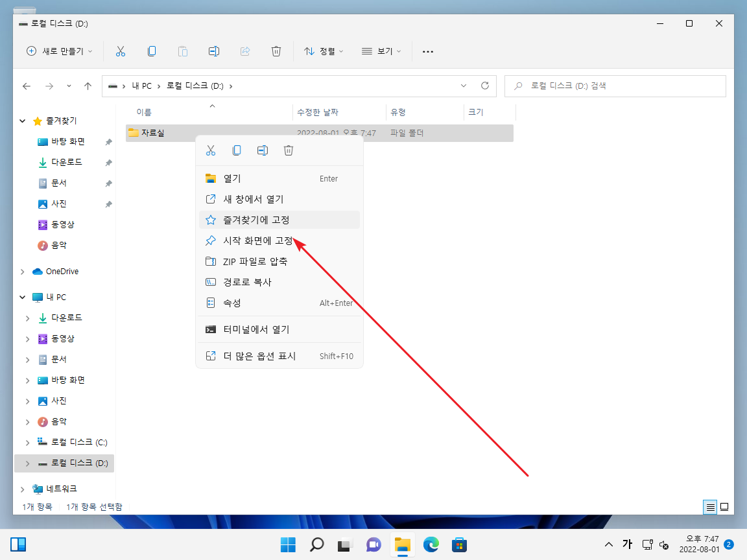Screen dimensions: 747x560
Task: Switch to large icons view at bottom right
Action: coord(724,507)
